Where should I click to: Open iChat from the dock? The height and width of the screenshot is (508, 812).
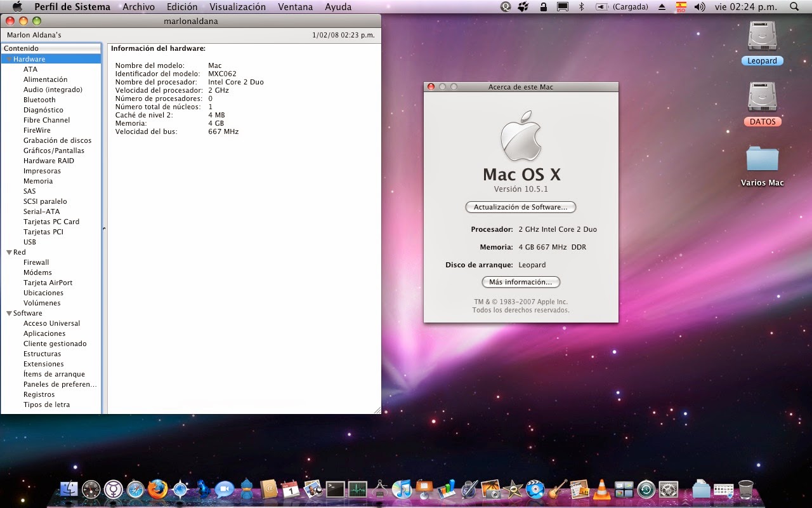point(224,489)
